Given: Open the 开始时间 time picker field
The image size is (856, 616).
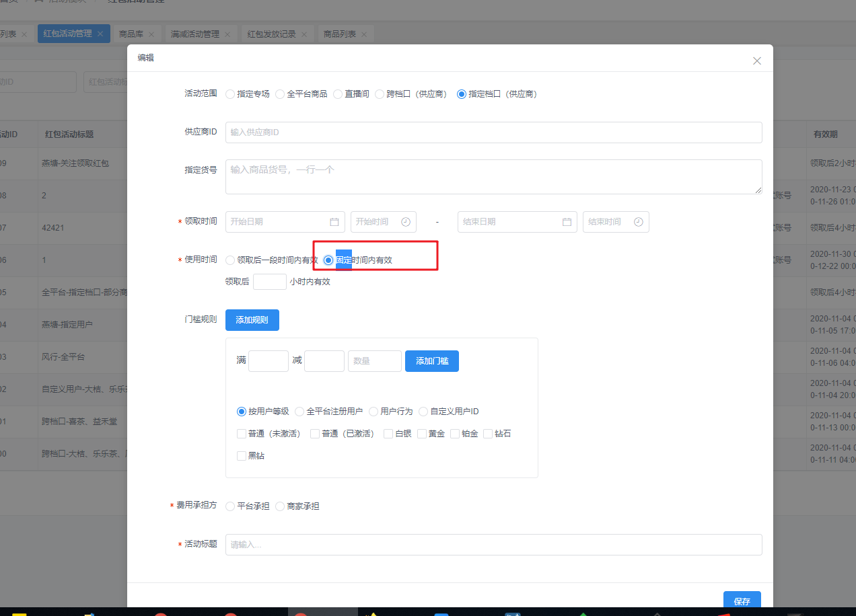Looking at the screenshot, I should (x=384, y=222).
